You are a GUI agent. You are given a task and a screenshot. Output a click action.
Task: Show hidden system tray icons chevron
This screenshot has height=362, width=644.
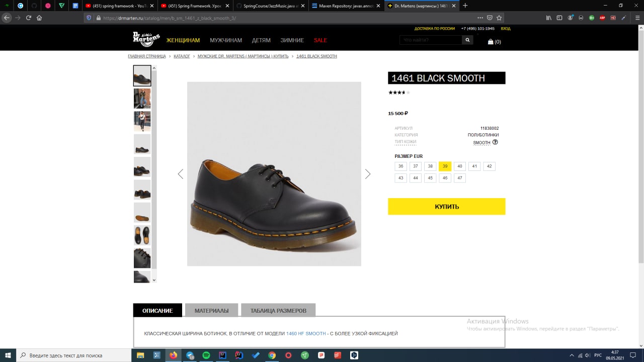[x=572, y=355]
